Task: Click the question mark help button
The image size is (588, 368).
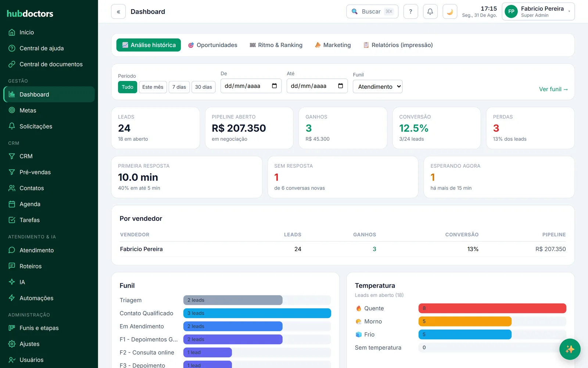Action: pos(410,12)
